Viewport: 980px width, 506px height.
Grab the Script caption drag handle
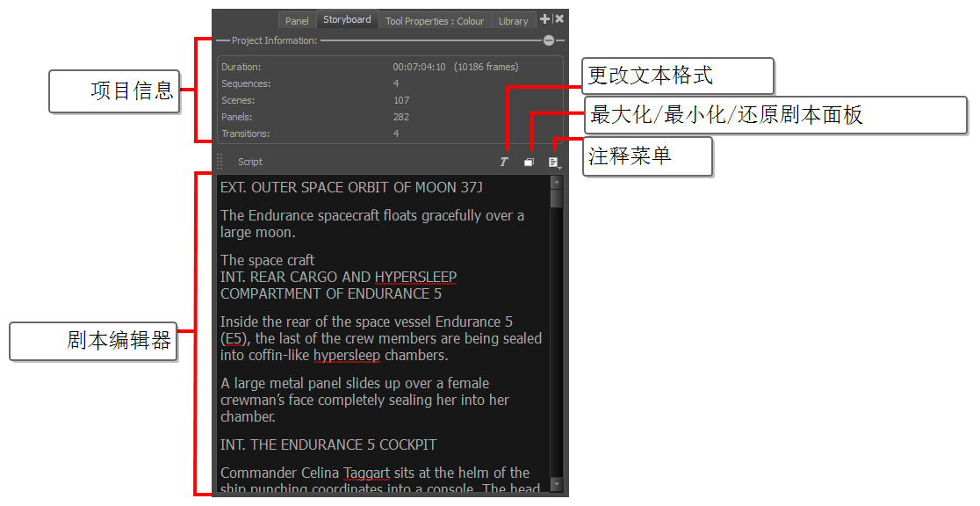220,162
